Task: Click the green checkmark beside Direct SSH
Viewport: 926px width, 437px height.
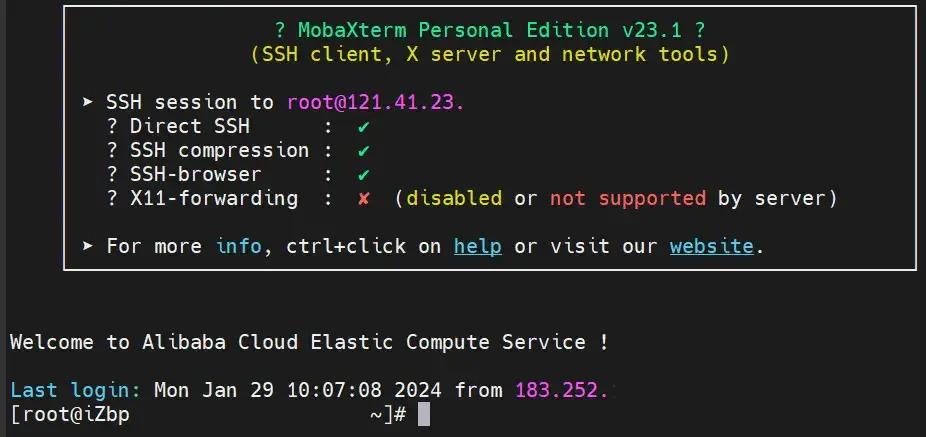Action: point(364,126)
